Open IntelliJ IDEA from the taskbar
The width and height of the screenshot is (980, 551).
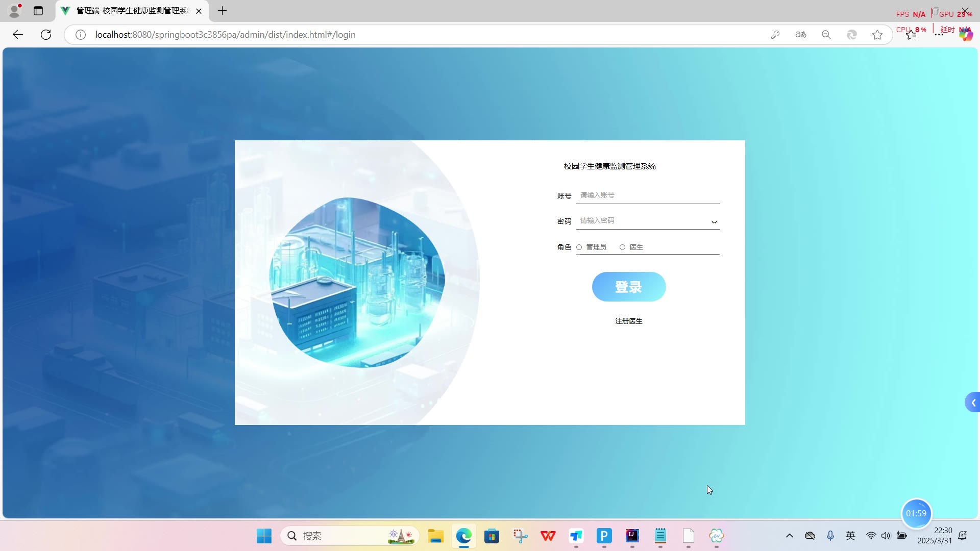coord(632,536)
